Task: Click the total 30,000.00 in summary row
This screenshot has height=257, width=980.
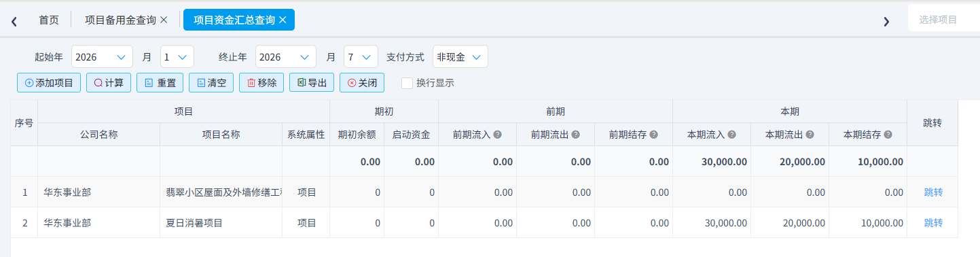Action: (725, 162)
